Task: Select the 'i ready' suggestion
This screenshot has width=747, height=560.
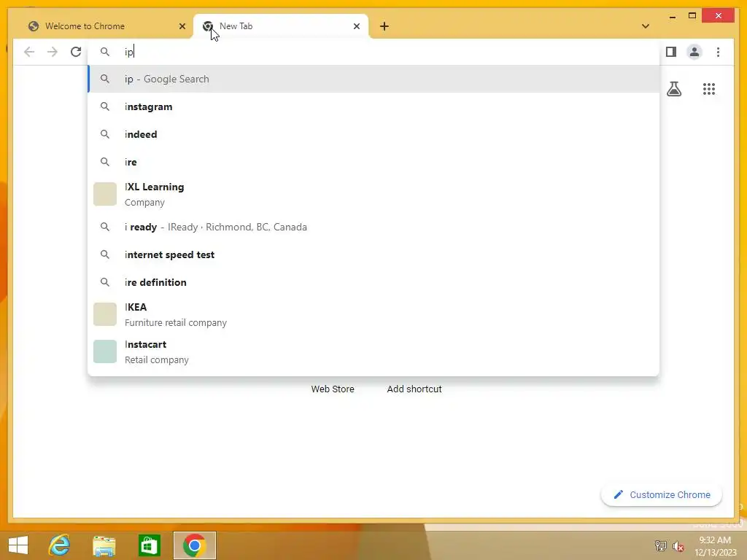Action: point(374,227)
